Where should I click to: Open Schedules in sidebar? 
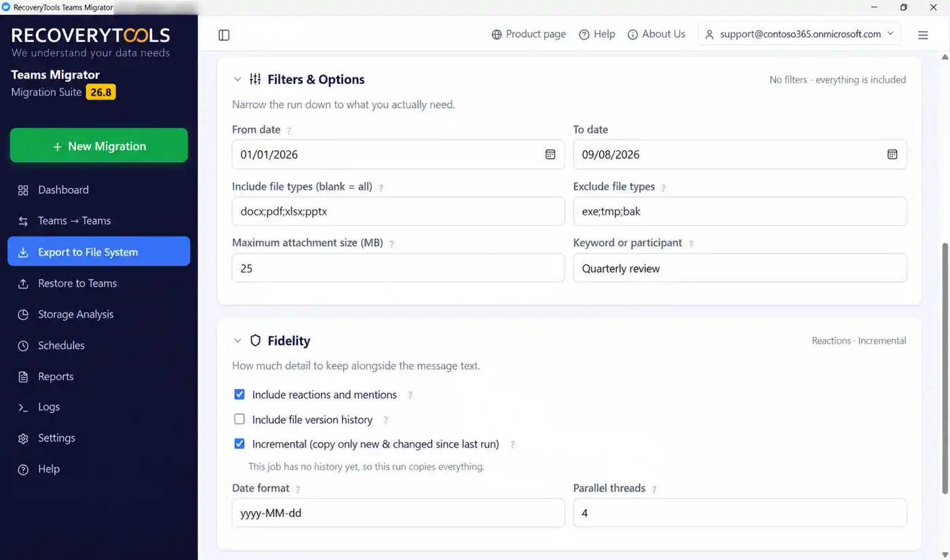pyautogui.click(x=98, y=346)
